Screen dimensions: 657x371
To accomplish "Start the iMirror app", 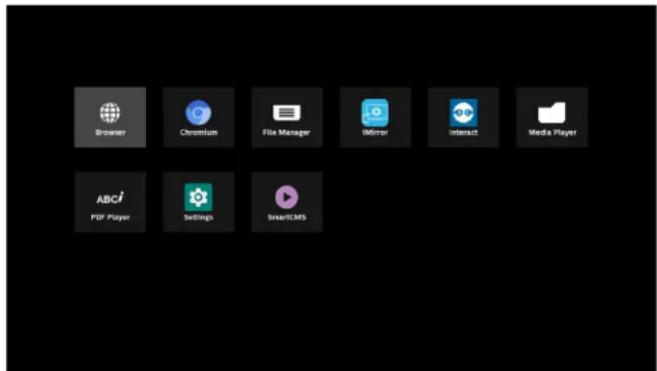I will (x=375, y=117).
